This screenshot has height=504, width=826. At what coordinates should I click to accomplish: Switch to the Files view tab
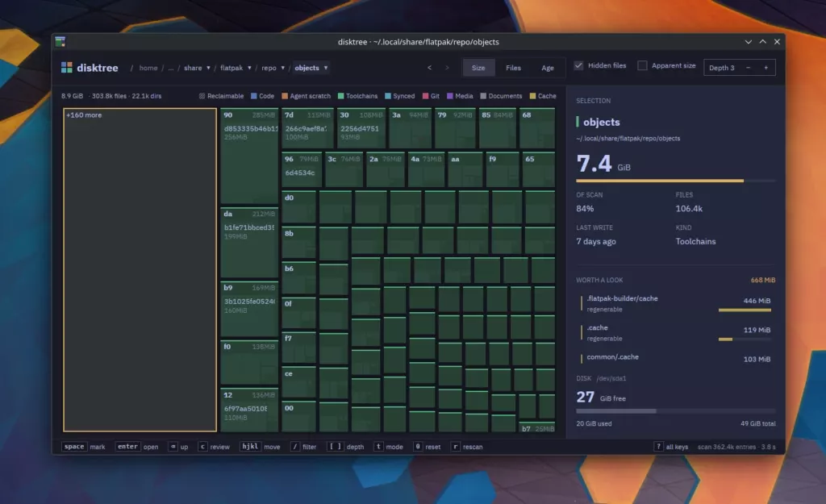click(513, 68)
